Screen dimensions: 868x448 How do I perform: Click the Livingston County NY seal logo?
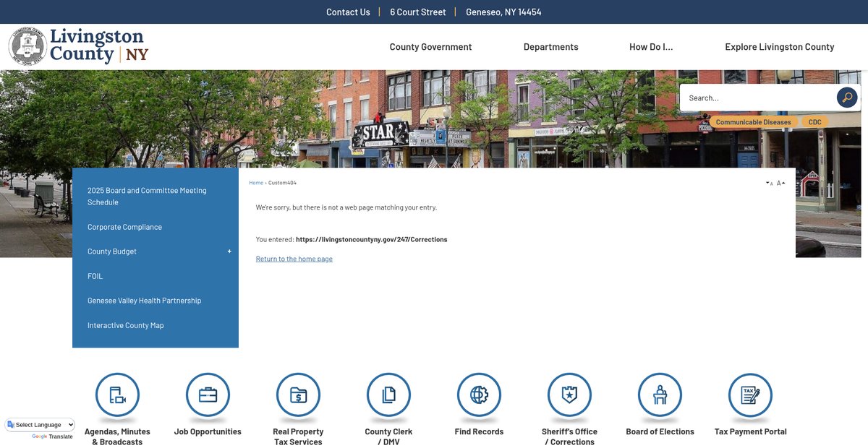tap(78, 46)
